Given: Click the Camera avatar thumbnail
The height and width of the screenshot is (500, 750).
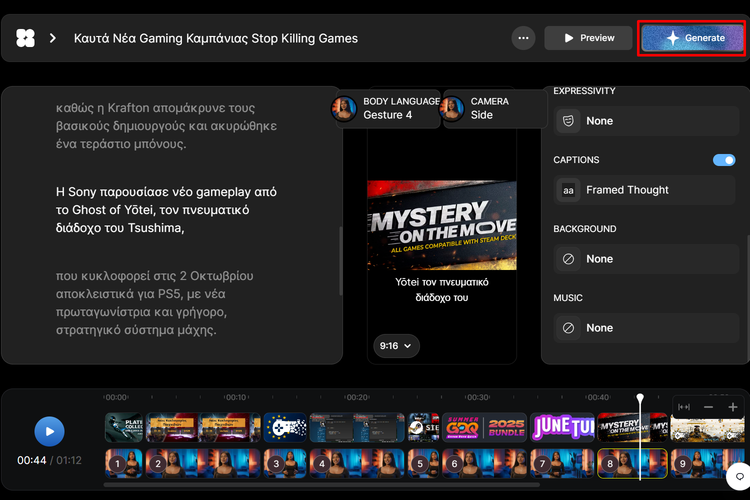Looking at the screenshot, I should coord(452,108).
